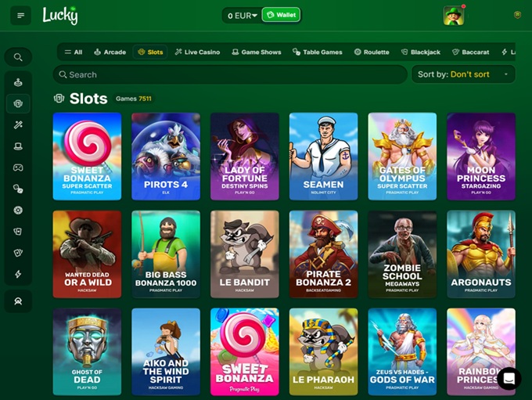
Task: Open the live casino wand sidebar icon
Action: [18, 125]
